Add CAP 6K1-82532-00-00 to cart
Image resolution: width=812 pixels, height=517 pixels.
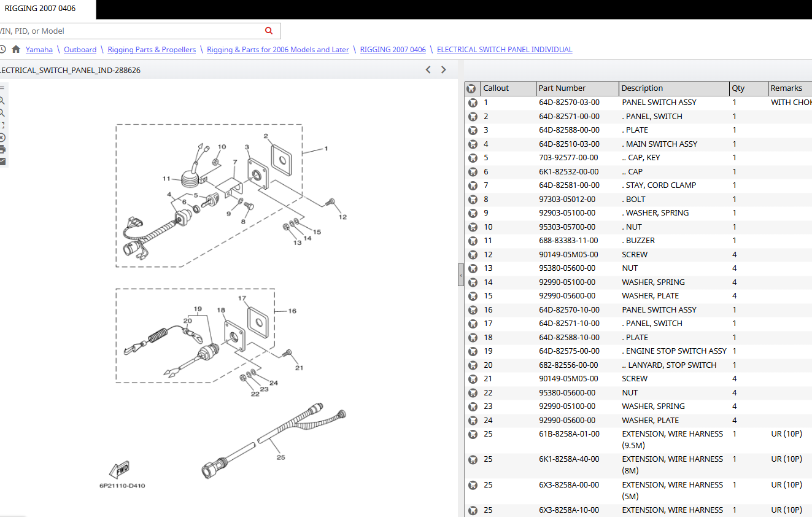pyautogui.click(x=473, y=172)
